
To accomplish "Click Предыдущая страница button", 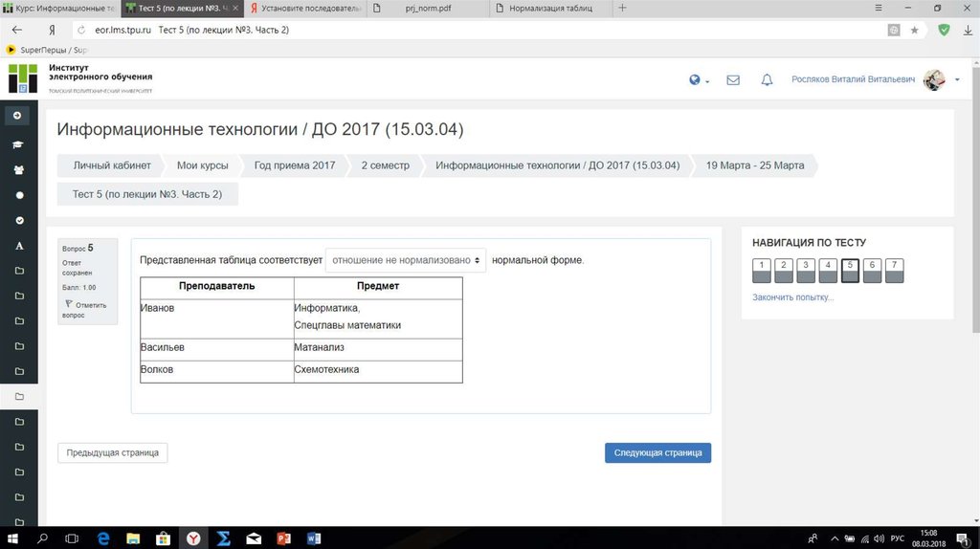I will pos(113,452).
